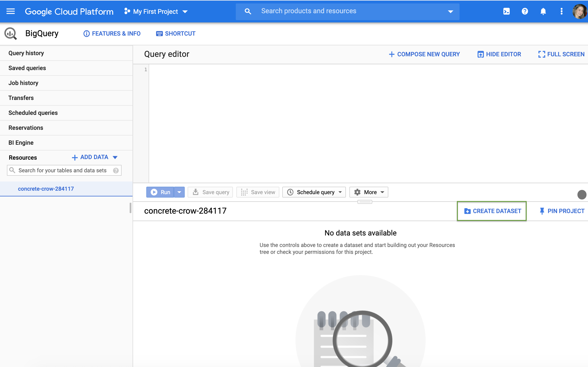Switch editor to FULL SCREEN
Viewport: 588px width, 367px height.
click(x=561, y=54)
